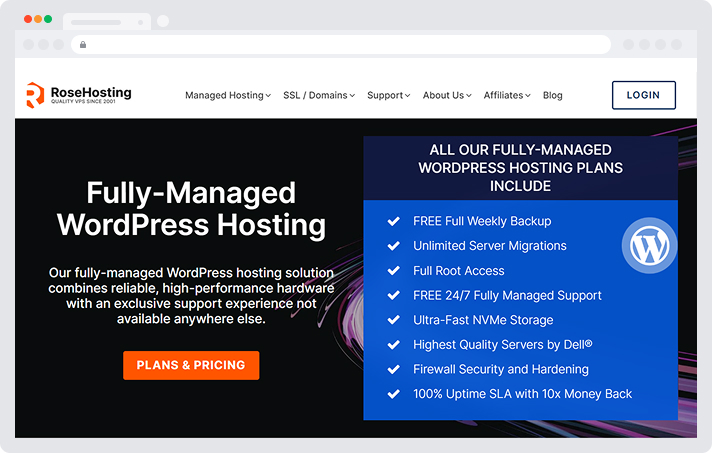Viewport: 712px width, 453px height.
Task: Click the checkmark beside Ultra-Fast NVMe Storage
Action: pos(393,320)
